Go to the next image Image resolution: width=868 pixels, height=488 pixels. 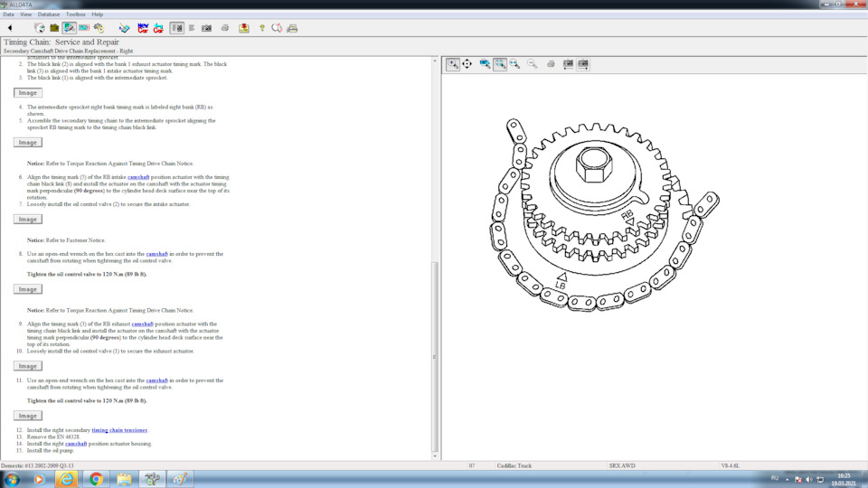coord(583,64)
